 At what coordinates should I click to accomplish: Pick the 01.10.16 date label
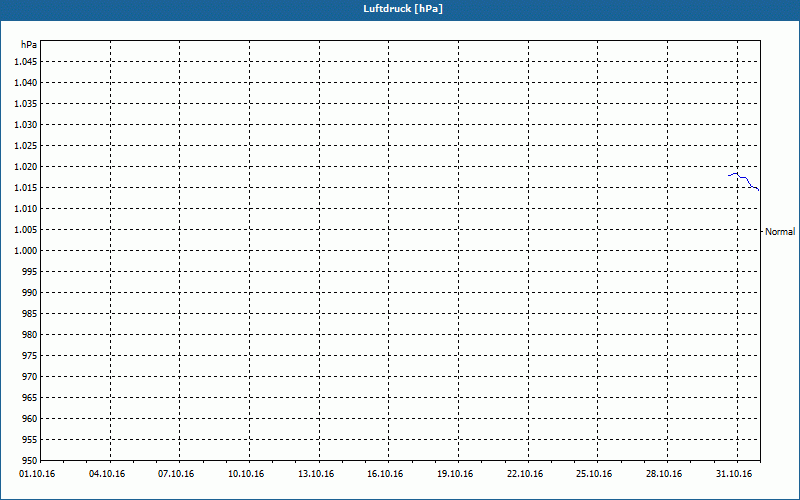click(37, 474)
